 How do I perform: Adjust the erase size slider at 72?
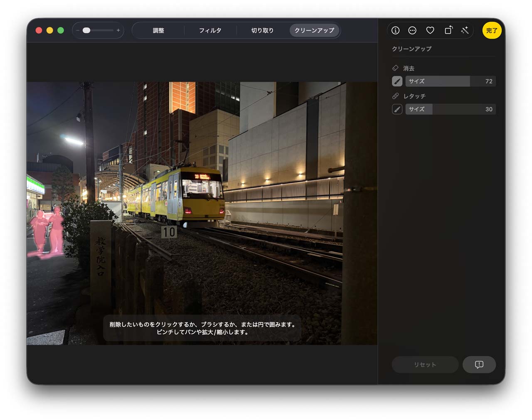450,81
